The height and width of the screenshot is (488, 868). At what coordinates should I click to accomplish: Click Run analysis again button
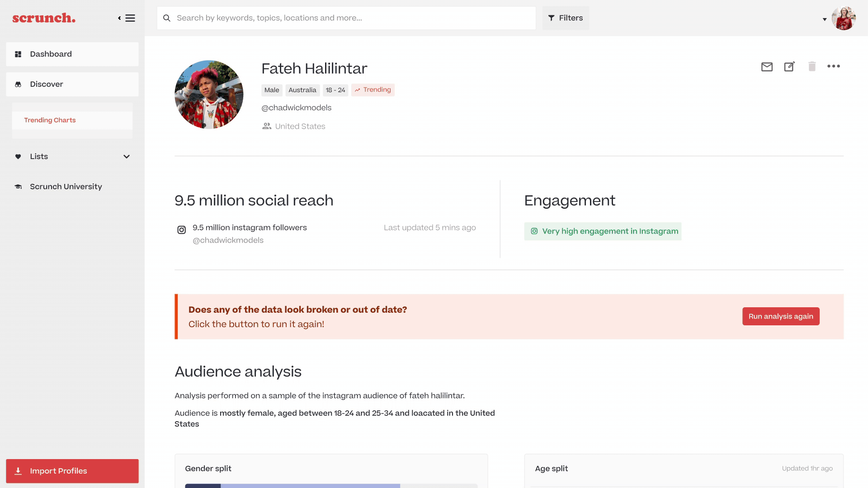[781, 316]
